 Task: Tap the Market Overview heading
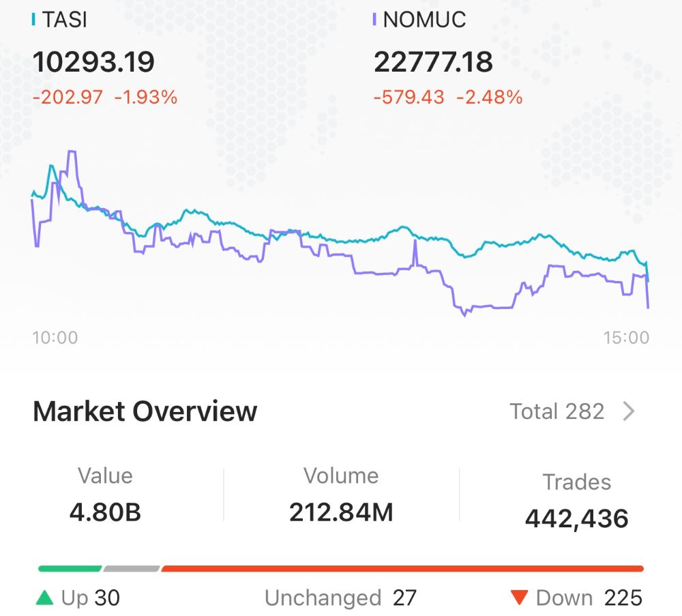[x=145, y=412]
